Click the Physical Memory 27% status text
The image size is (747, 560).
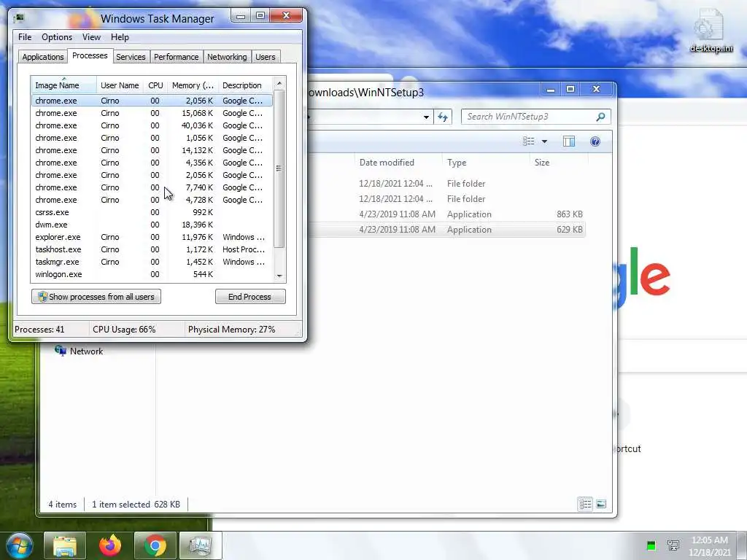click(231, 330)
